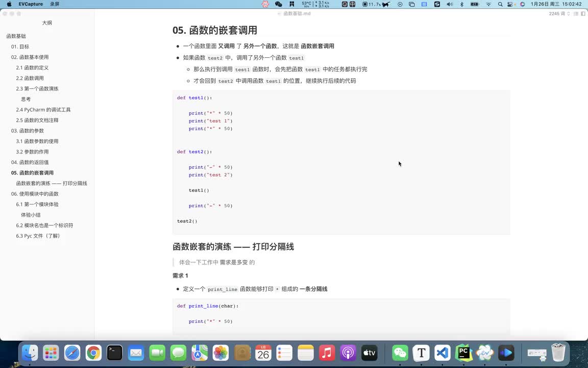Open PyCharm from the Dock
The height and width of the screenshot is (368, 588).
[464, 353]
